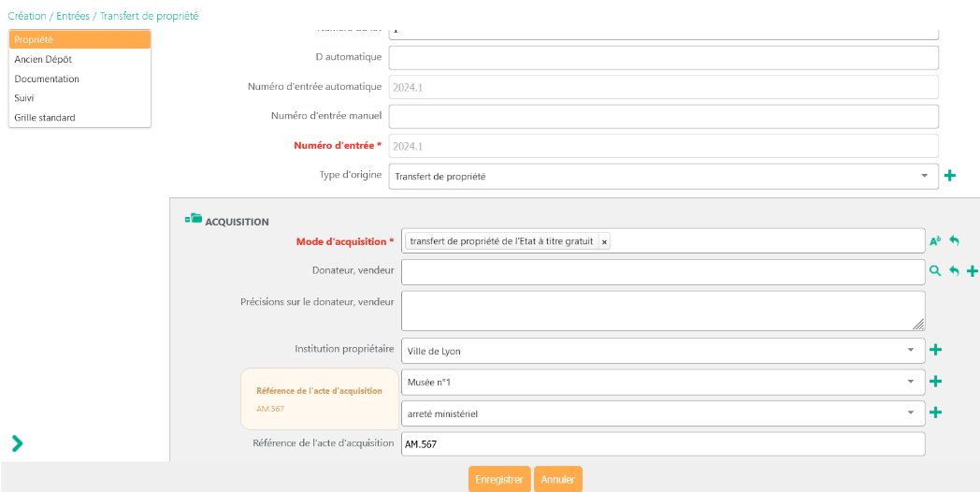
Task: Click the search magnifier for Donateur, vendeur
Action: coord(934,271)
